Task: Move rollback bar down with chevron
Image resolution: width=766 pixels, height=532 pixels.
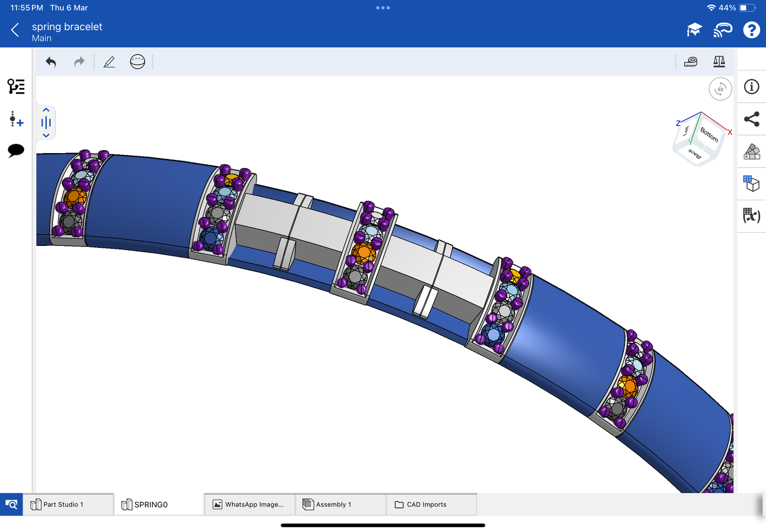Action: (x=46, y=136)
